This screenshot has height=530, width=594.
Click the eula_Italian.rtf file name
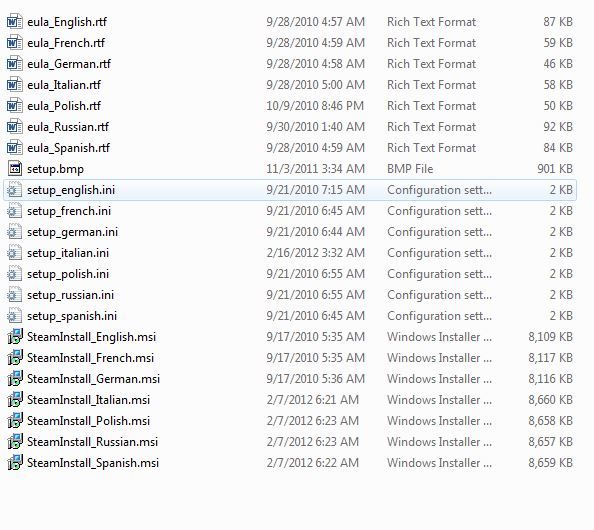64,85
